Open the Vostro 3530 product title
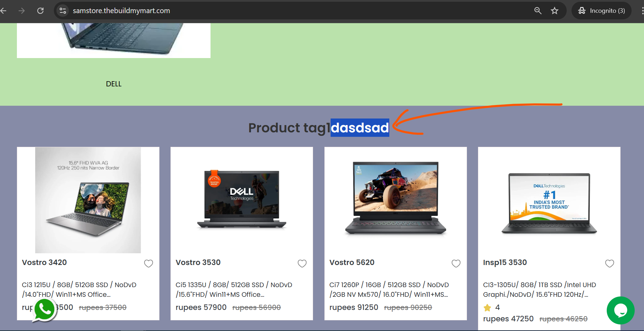The image size is (644, 331). (x=198, y=262)
